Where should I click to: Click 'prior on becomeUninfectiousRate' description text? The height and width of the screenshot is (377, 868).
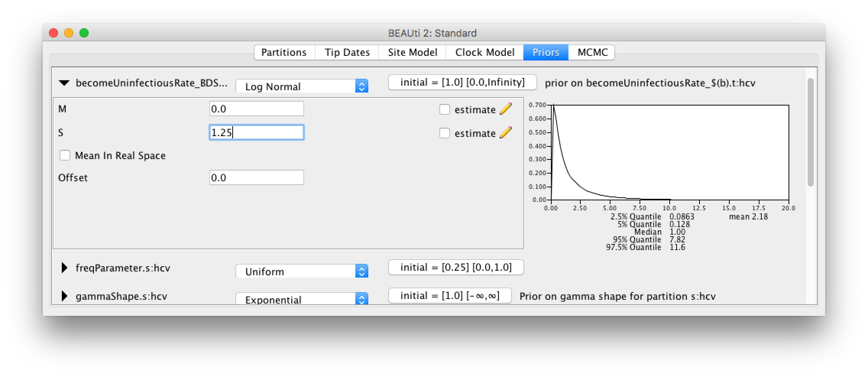tap(650, 83)
